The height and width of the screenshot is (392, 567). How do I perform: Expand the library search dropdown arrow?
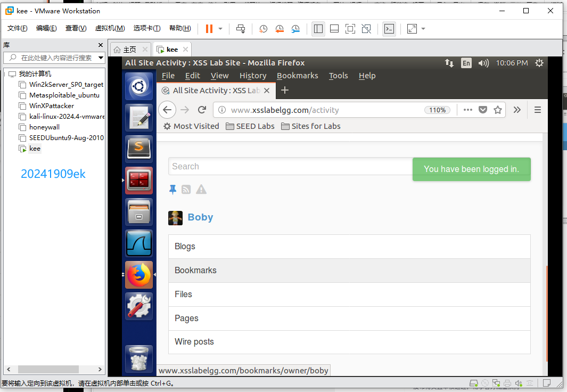pyautogui.click(x=101, y=58)
